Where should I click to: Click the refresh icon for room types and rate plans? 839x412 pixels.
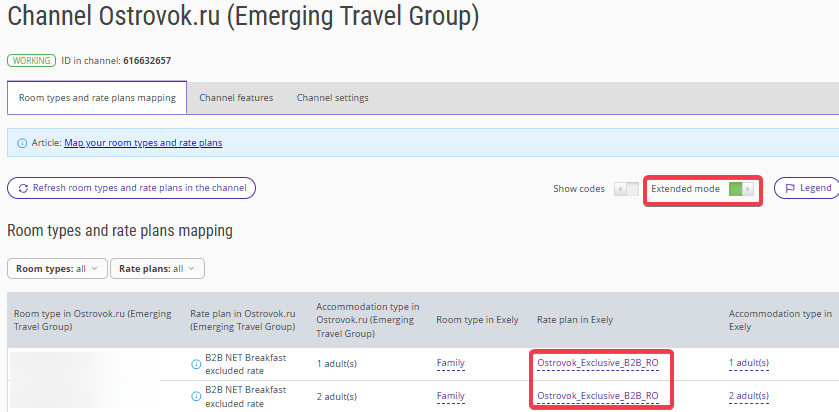point(23,188)
